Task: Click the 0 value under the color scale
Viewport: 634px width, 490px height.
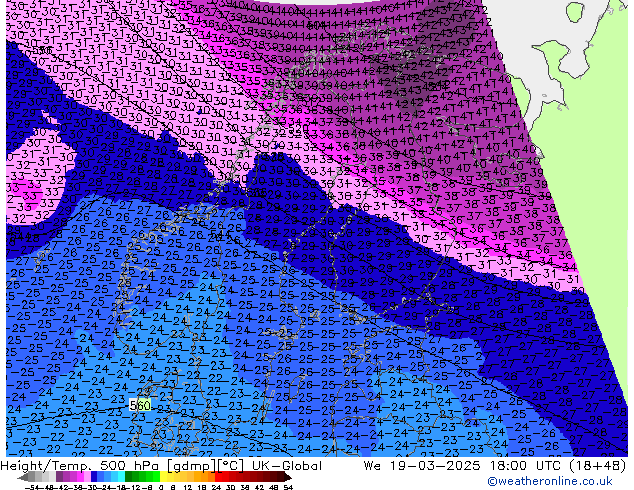Action: [161, 487]
